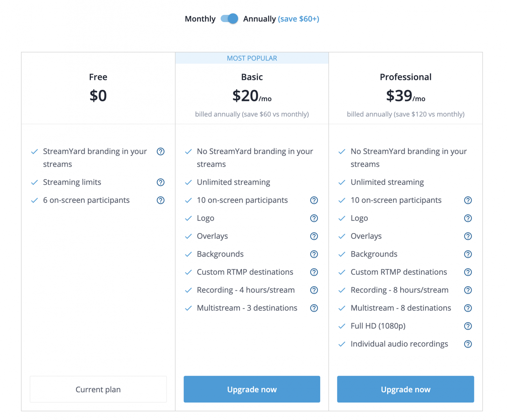The height and width of the screenshot is (420, 507).
Task: Click the Current plan button
Action: click(98, 389)
